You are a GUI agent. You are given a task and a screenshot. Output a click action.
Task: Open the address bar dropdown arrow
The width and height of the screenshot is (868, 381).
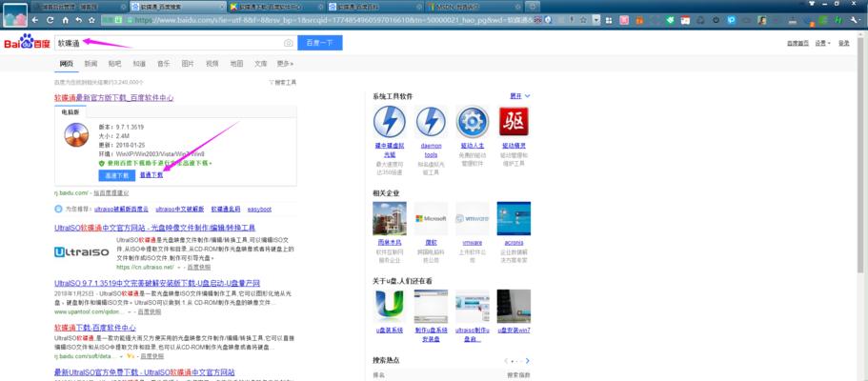click(596, 20)
